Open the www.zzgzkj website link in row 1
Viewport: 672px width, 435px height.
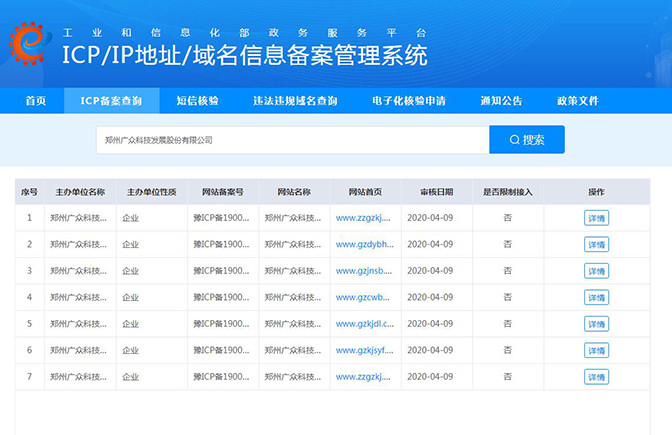pyautogui.click(x=363, y=218)
